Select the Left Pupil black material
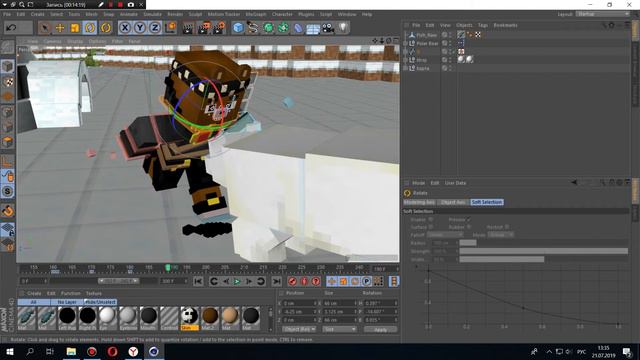640x360 pixels. [x=67, y=318]
